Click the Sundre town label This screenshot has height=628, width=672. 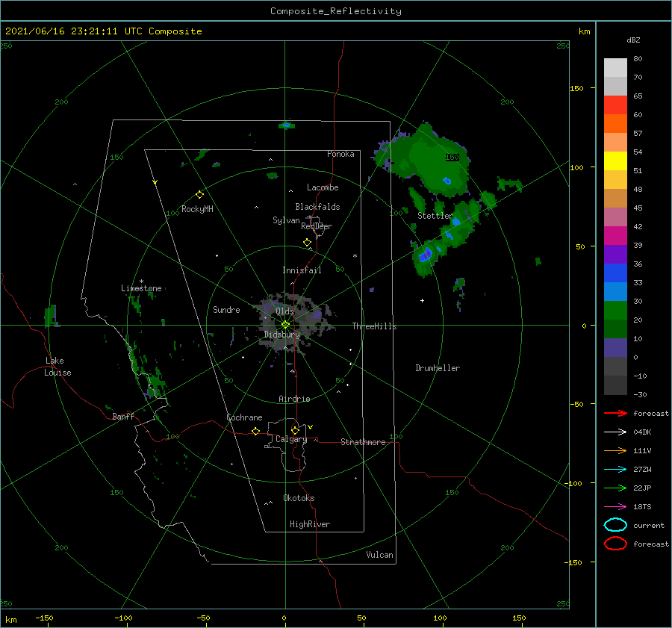(226, 309)
